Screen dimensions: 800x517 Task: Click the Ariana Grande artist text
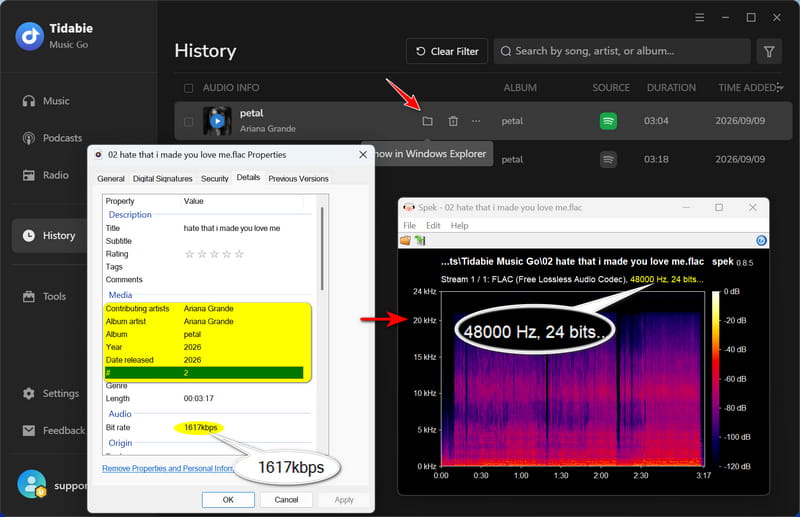pos(268,129)
